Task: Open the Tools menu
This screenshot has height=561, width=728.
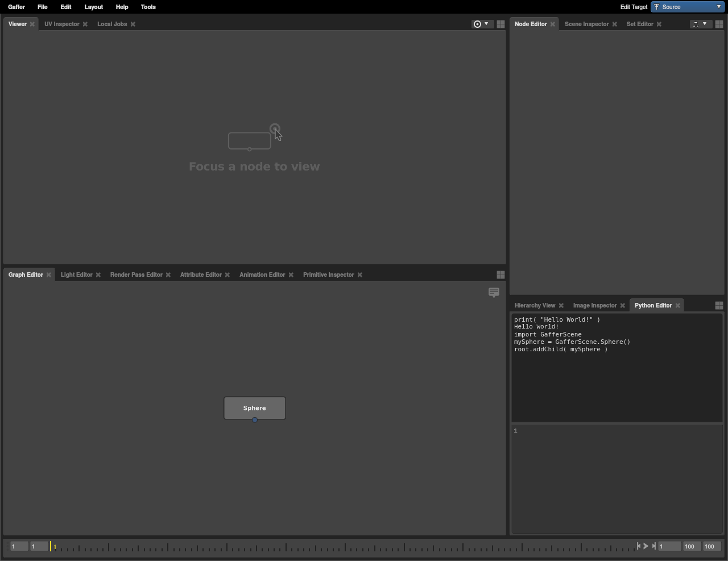Action: [x=148, y=7]
